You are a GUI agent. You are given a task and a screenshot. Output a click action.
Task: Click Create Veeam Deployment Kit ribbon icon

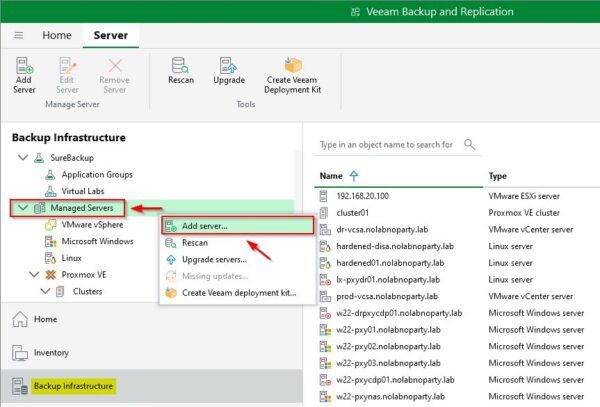[293, 65]
